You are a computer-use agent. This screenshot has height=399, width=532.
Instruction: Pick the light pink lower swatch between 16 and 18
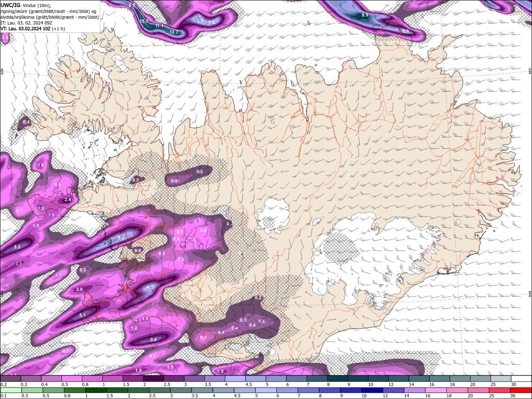(x=436, y=390)
